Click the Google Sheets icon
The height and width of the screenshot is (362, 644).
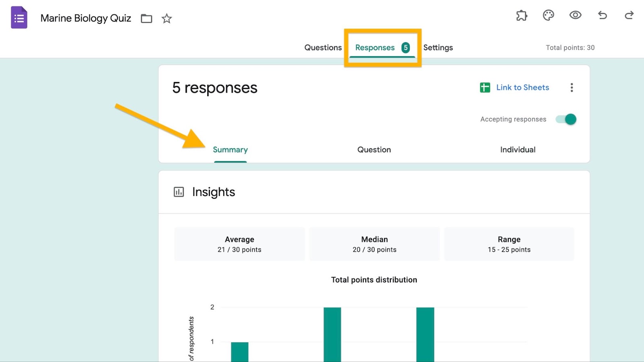click(x=485, y=87)
